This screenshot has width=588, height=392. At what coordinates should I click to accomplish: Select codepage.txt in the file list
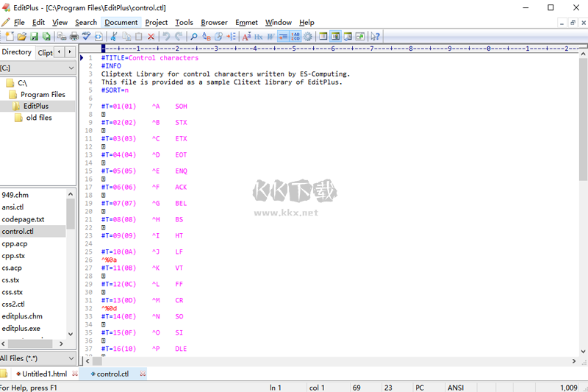click(x=23, y=219)
